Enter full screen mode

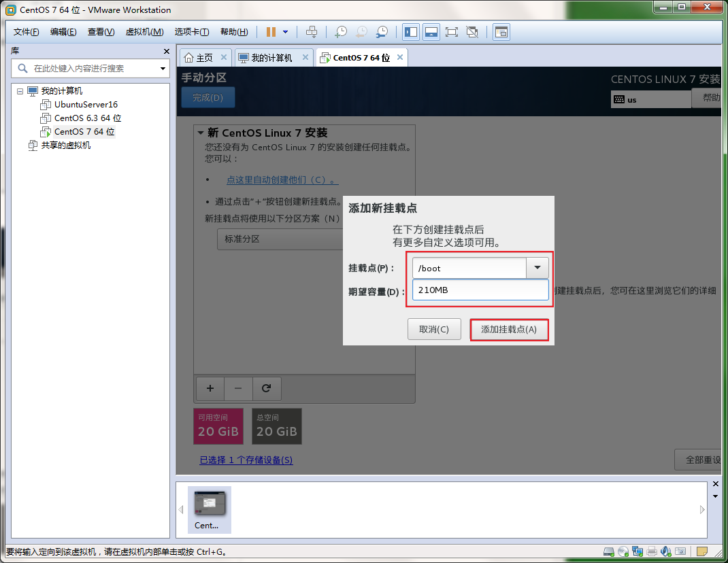[451, 32]
